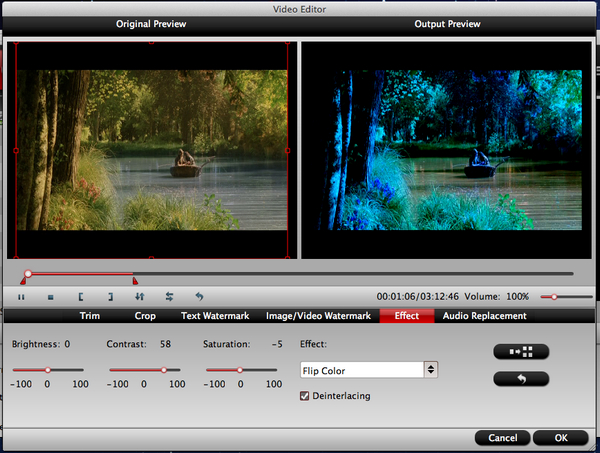Uncheck the Deinterlacing checkbox
The image size is (600, 453).
305,396
